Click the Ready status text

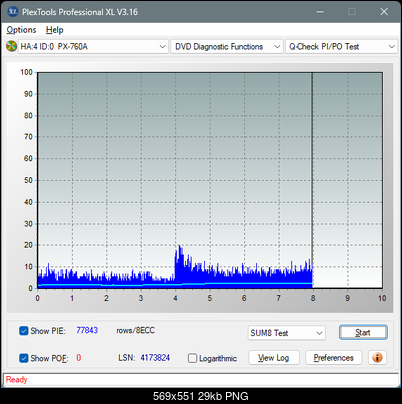point(16,379)
